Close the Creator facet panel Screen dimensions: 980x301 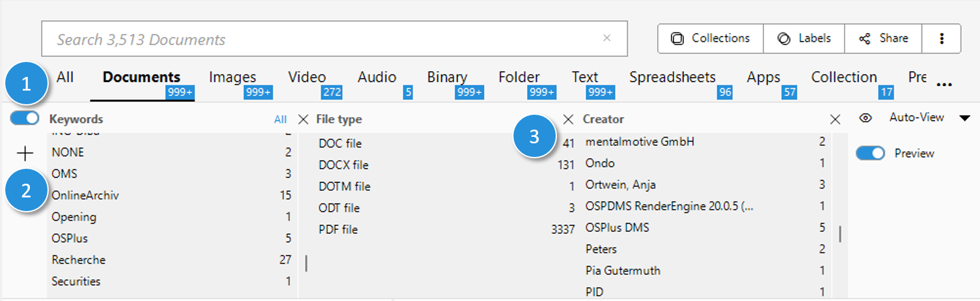pyautogui.click(x=835, y=119)
